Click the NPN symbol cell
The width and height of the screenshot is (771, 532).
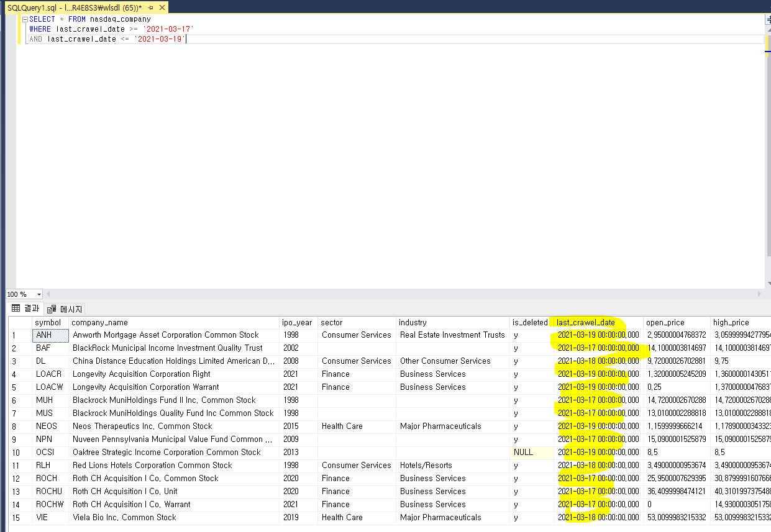point(50,440)
